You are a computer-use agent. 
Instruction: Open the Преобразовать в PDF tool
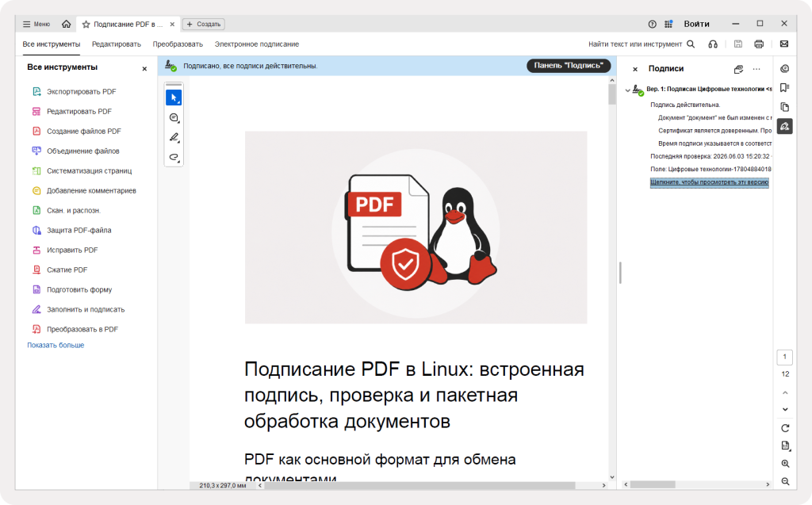tap(75, 329)
